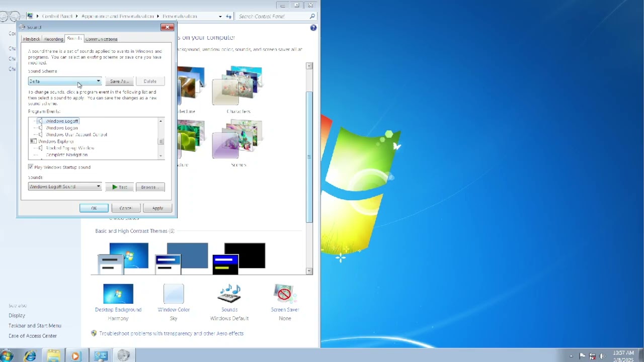Screen dimensions: 644x362
Task: Click the Apply button
Action: coord(157,208)
